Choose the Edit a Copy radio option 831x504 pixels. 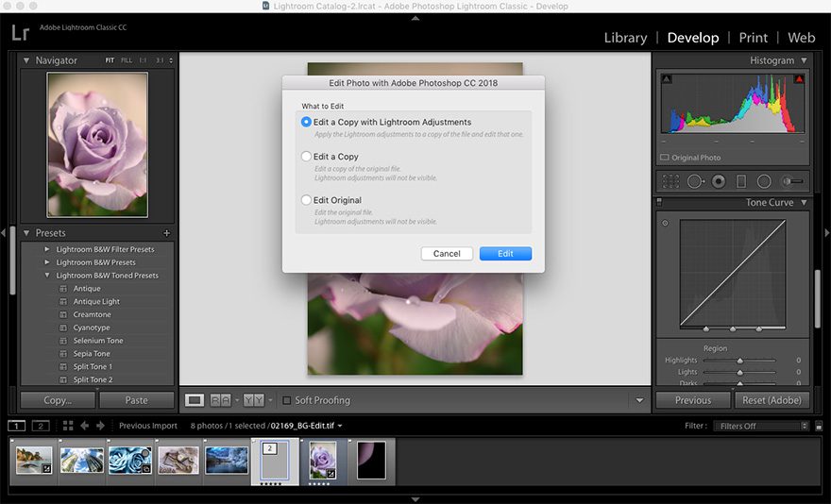[x=306, y=157]
